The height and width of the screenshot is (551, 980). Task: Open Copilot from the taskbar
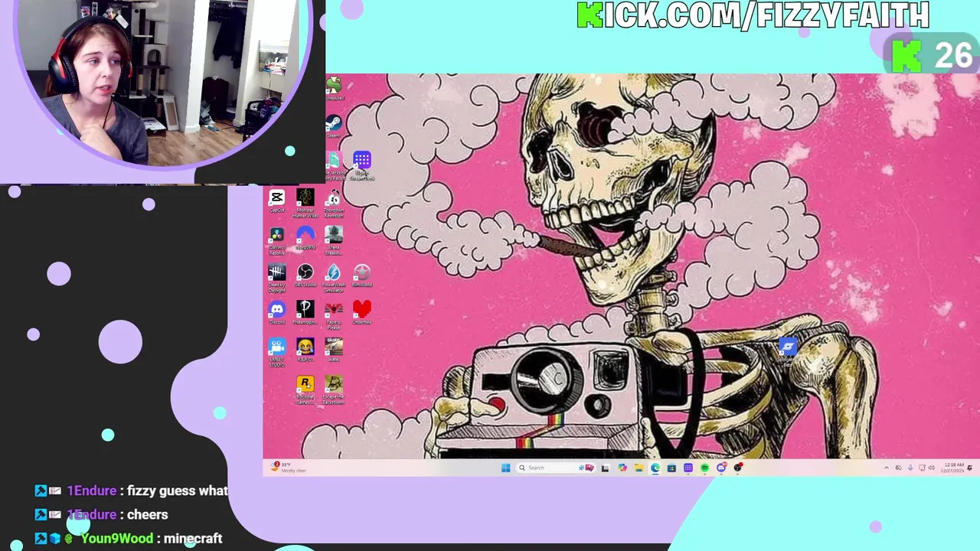(622, 468)
